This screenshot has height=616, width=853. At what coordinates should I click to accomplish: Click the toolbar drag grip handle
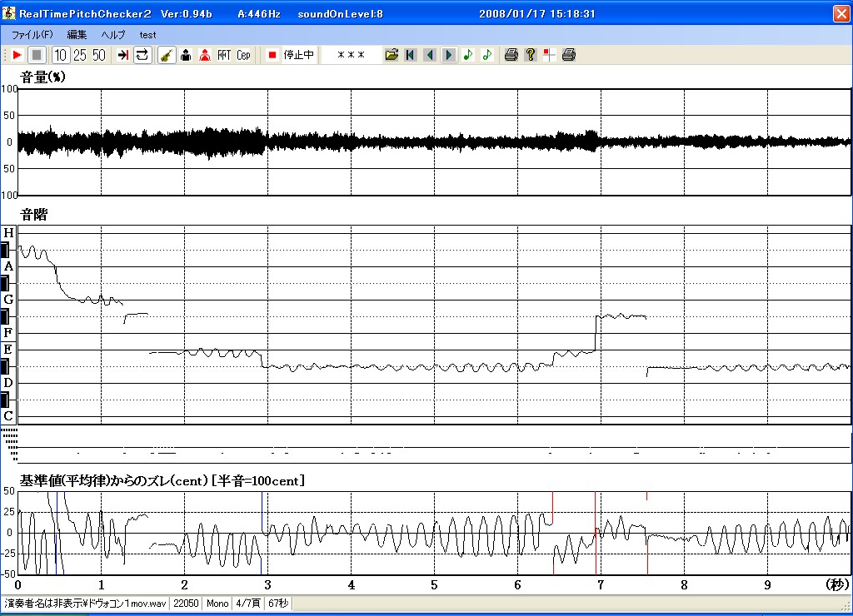point(5,55)
